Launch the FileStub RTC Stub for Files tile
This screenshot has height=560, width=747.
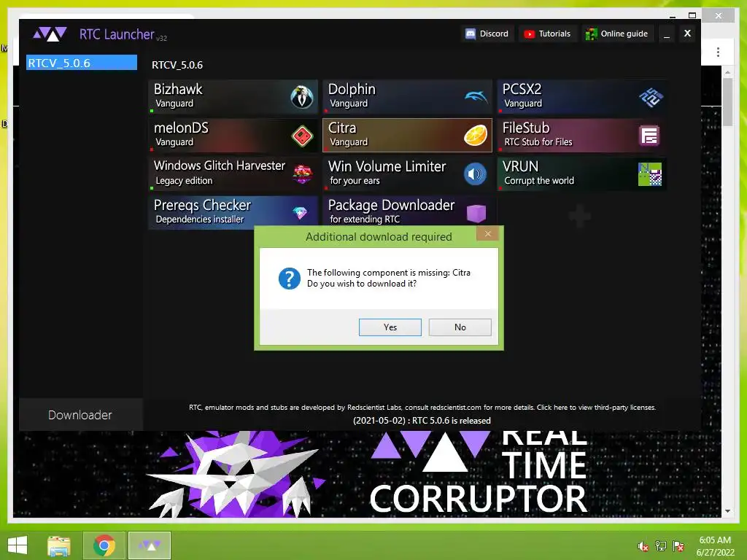click(581, 136)
